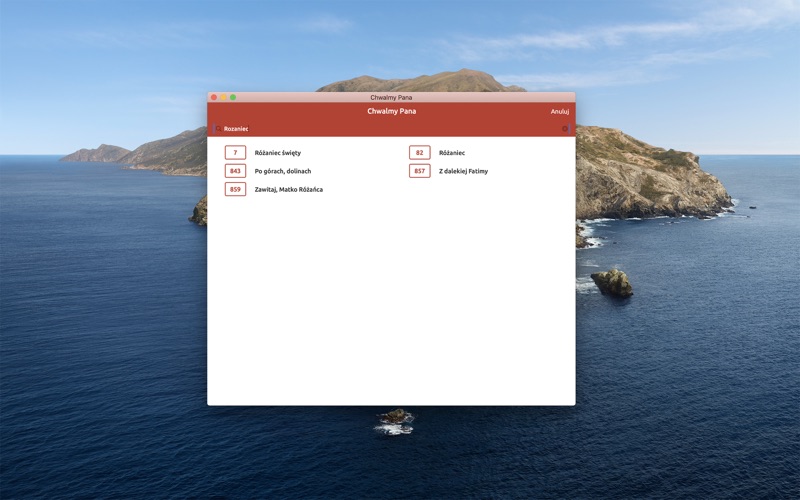Maximize the window with green button
Screen dimensions: 800x500
click(233, 97)
